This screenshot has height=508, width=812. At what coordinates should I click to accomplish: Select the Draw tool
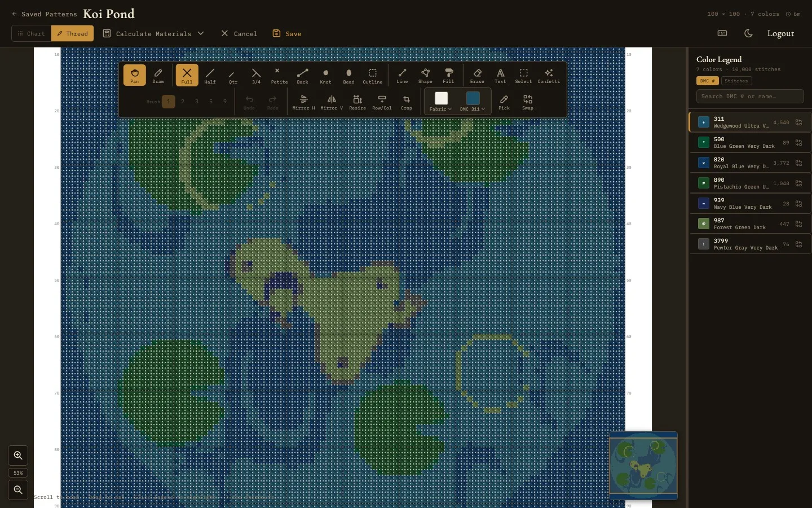click(x=158, y=76)
